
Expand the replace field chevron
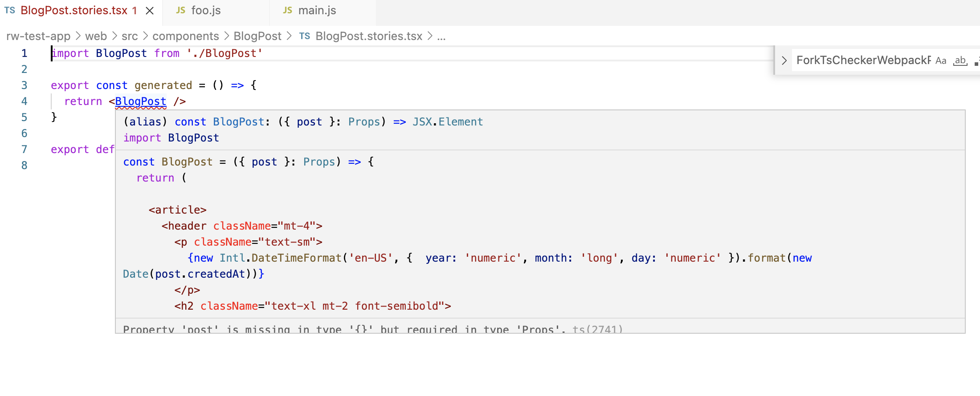(x=784, y=61)
